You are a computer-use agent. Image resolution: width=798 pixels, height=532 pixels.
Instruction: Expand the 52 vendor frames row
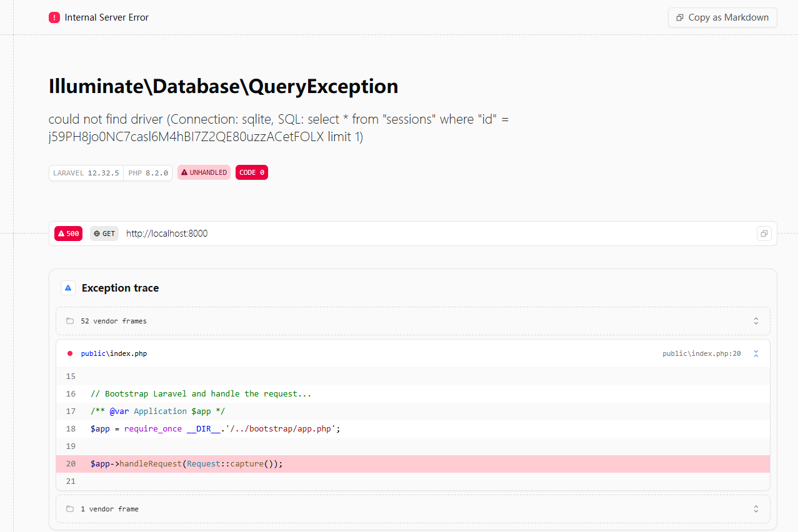756,321
